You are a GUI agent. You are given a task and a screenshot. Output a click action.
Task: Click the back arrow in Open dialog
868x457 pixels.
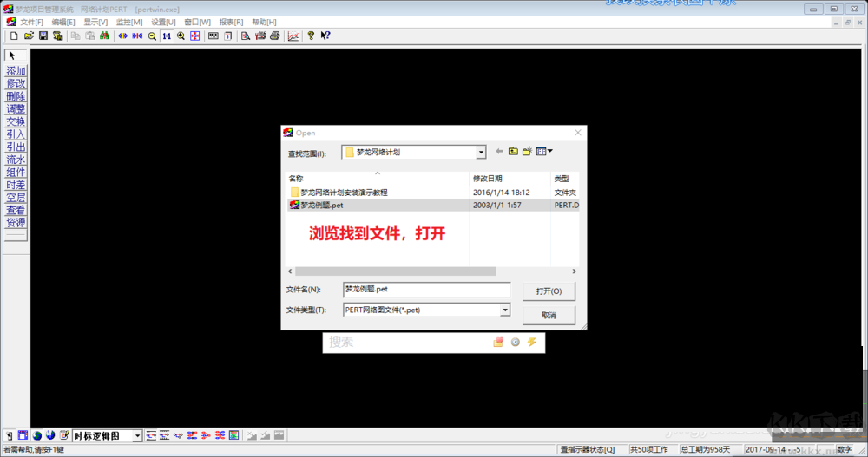[499, 151]
